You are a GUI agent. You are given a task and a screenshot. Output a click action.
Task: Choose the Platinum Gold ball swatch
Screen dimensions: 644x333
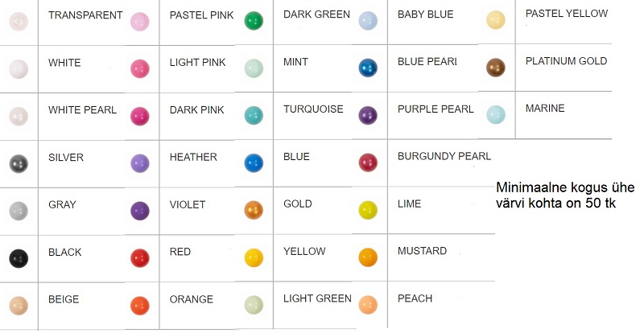pyautogui.click(x=496, y=68)
